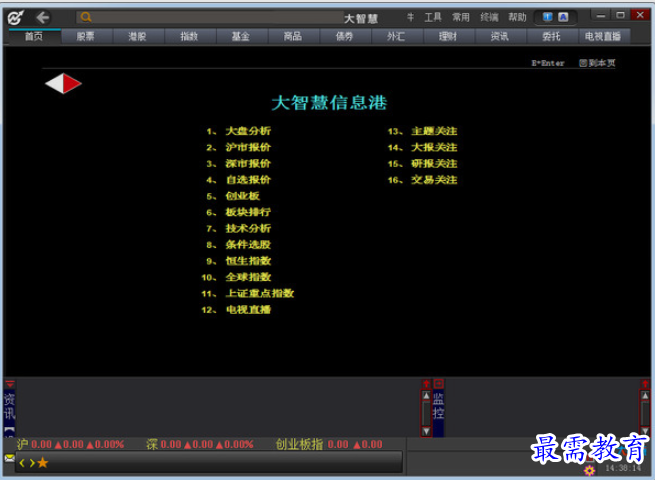655x480 pixels.
Task: Open 交易关注 menu entry
Action: point(434,180)
